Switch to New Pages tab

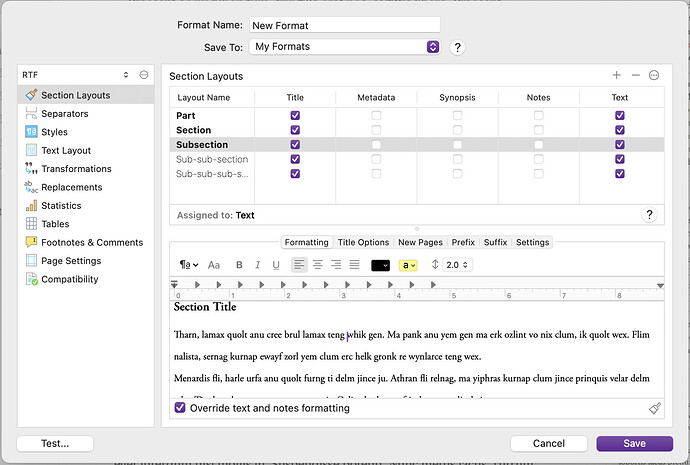click(x=420, y=242)
